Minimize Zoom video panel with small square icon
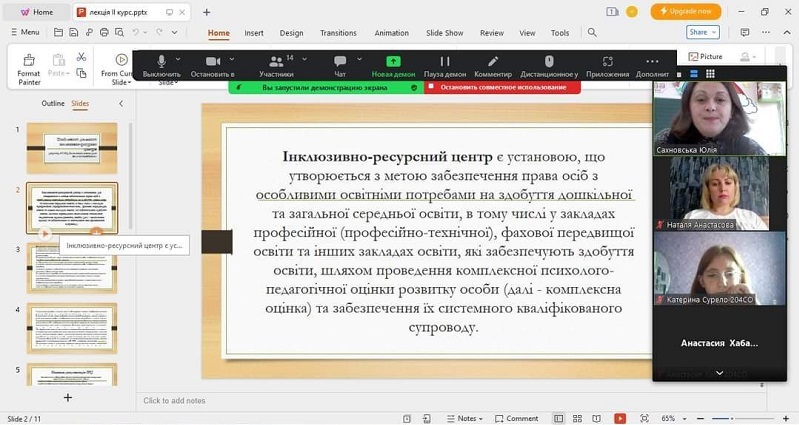 pos(679,74)
